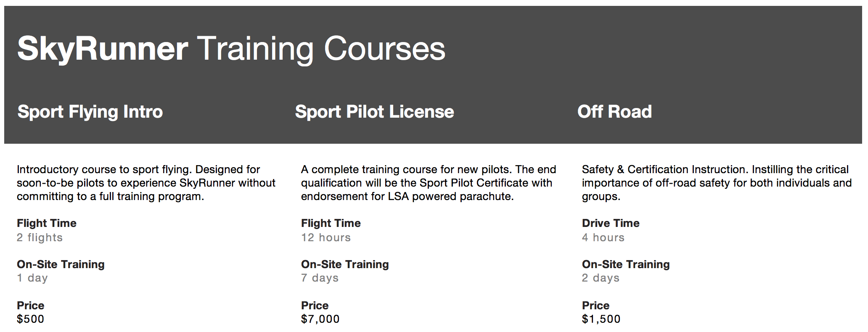Screen dimensions: 868x332
Task: Click the 2 flights value
Action: (x=40, y=237)
